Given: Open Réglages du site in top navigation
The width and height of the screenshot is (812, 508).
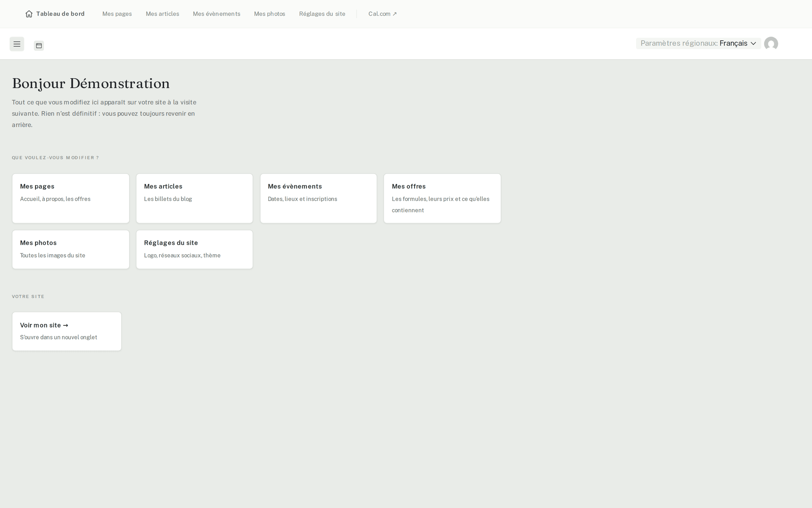Looking at the screenshot, I should [322, 14].
